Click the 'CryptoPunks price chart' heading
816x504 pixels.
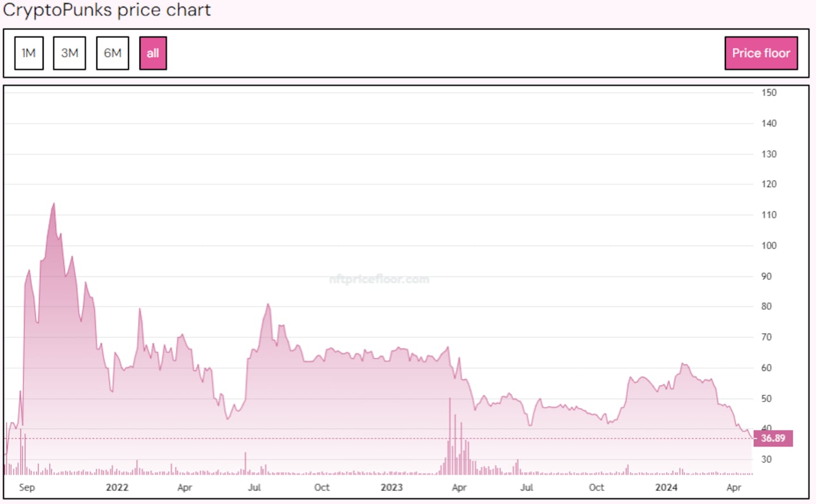click(107, 10)
